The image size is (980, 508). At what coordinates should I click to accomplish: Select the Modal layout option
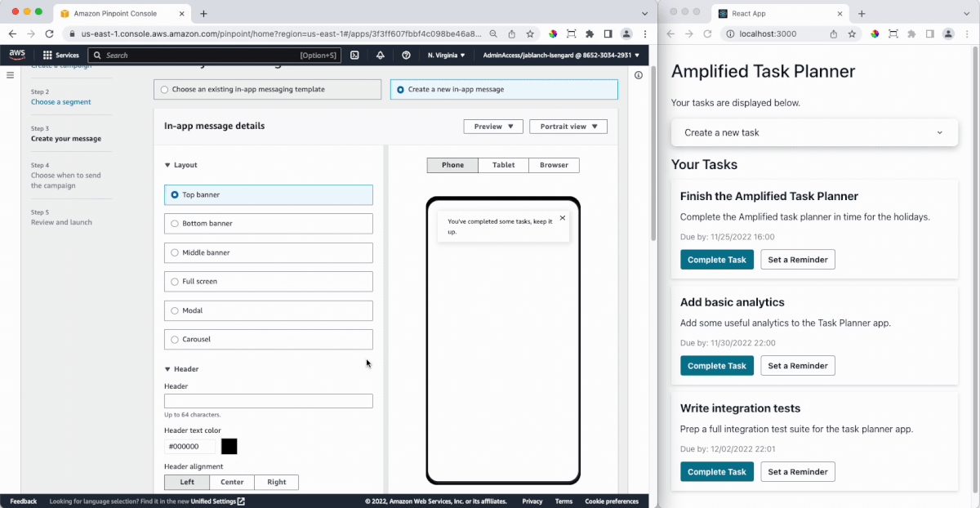click(x=269, y=310)
